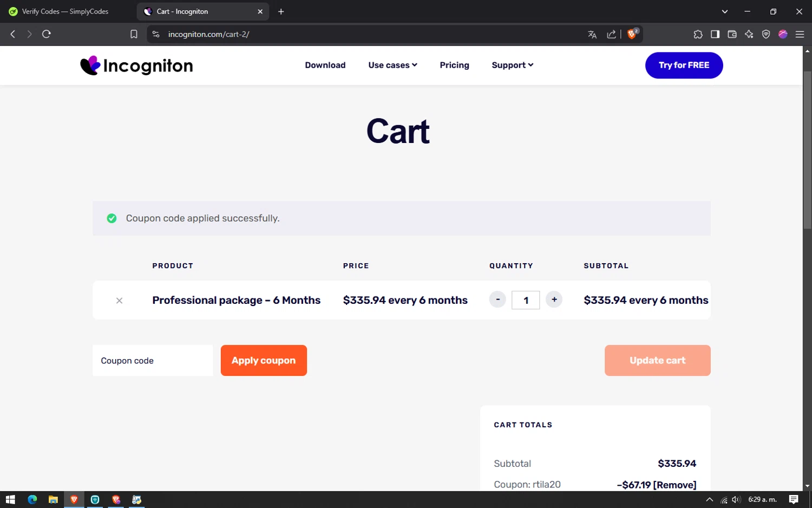
Task: Open a new browser tab
Action: (x=281, y=11)
